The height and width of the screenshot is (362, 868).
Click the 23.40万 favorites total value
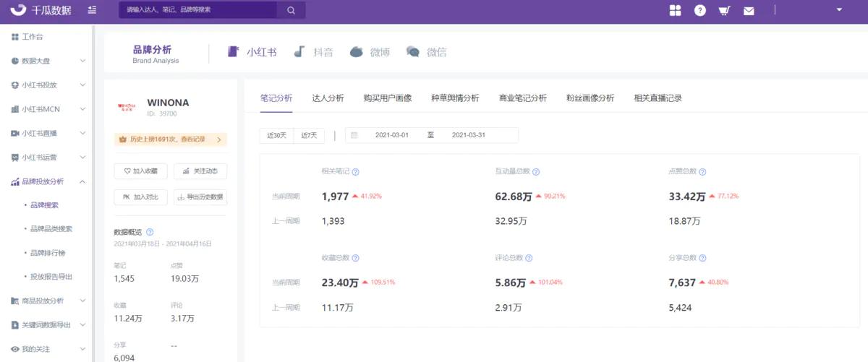tap(340, 283)
